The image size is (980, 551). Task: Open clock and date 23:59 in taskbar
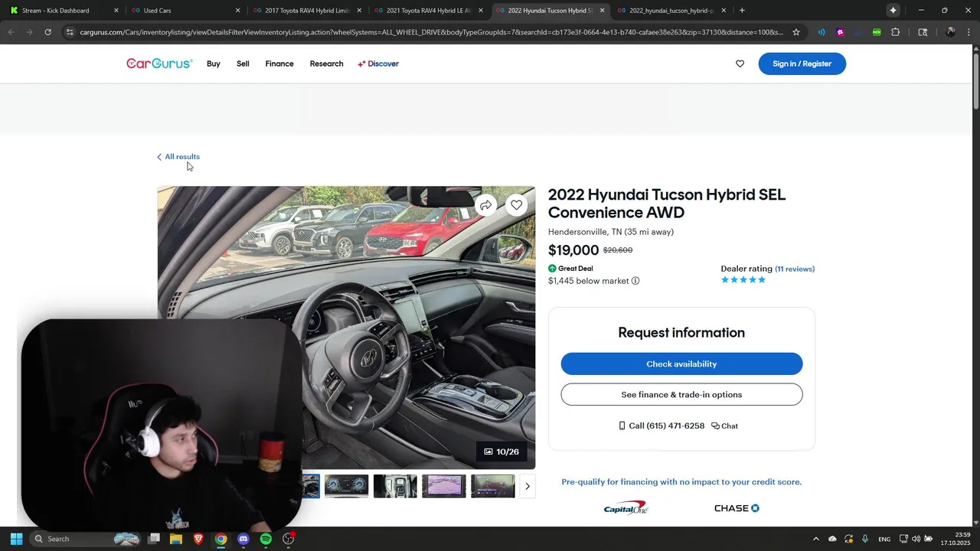pos(955,539)
